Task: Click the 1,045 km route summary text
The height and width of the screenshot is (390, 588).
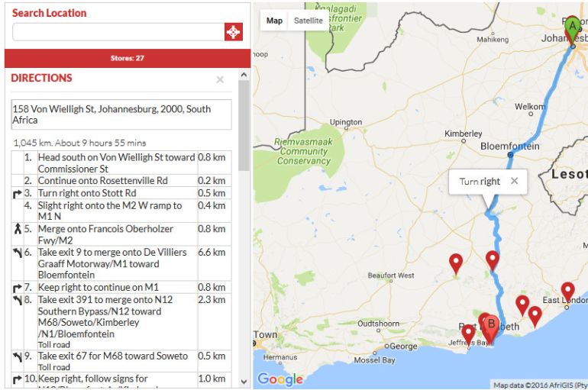Action: pos(79,143)
